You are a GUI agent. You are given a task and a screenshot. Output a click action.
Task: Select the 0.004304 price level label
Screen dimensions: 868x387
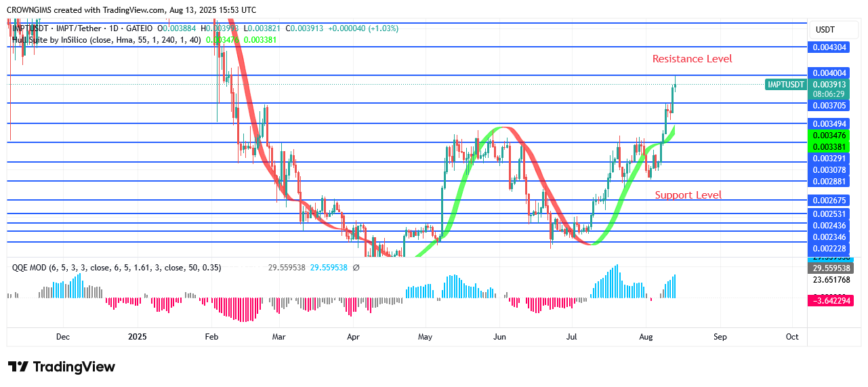[830, 47]
